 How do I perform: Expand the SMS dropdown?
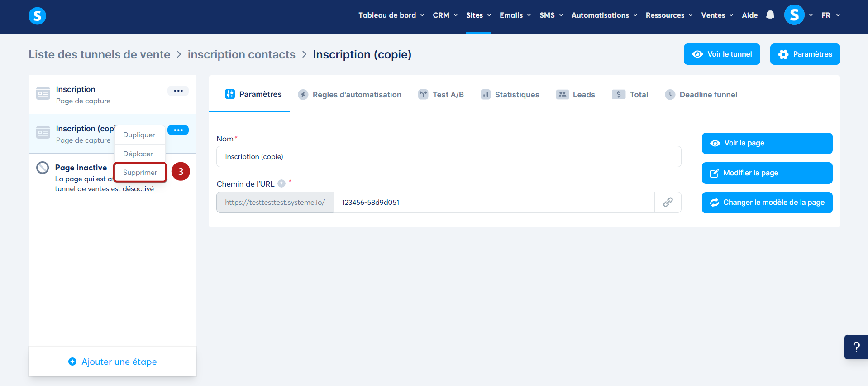[x=551, y=15]
